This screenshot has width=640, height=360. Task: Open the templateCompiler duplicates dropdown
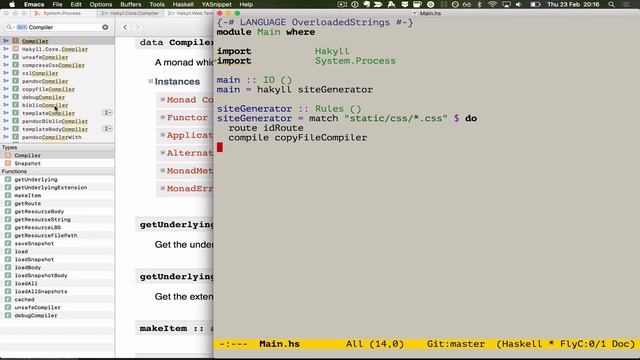coord(107,113)
